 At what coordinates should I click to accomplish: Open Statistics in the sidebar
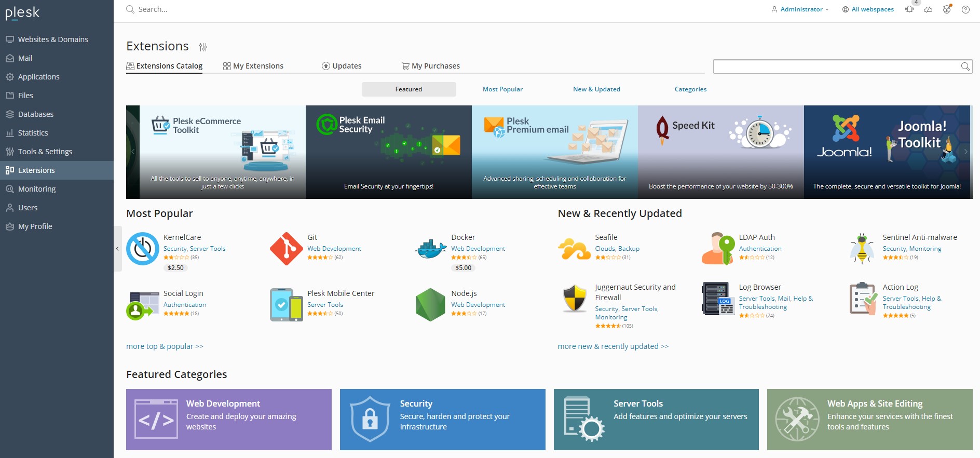[x=57, y=133]
